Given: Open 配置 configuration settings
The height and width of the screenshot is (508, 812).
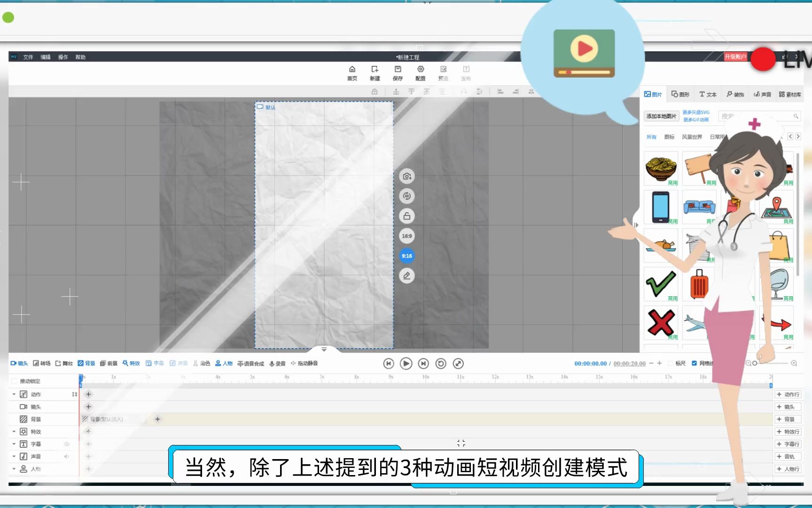Looking at the screenshot, I should click(x=421, y=73).
